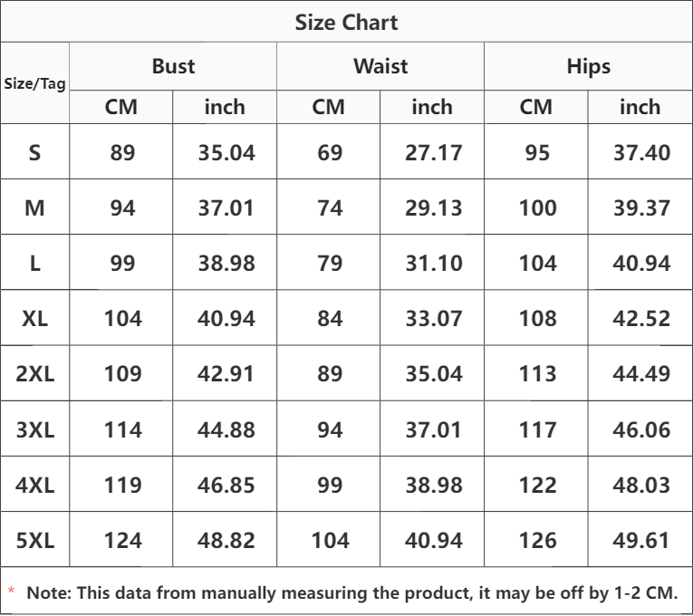
Task: Click the 5XL size row label
Action: click(x=35, y=541)
